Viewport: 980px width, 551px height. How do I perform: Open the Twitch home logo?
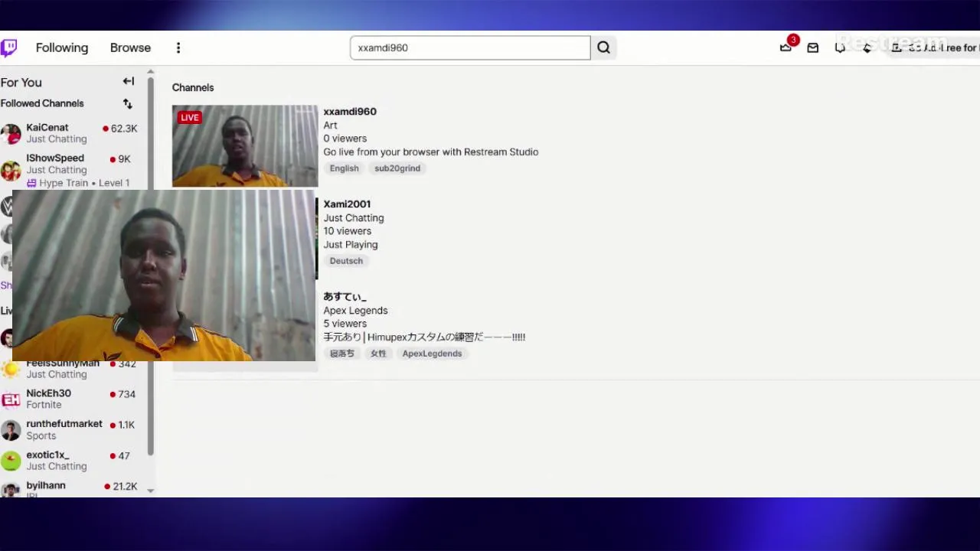8,48
